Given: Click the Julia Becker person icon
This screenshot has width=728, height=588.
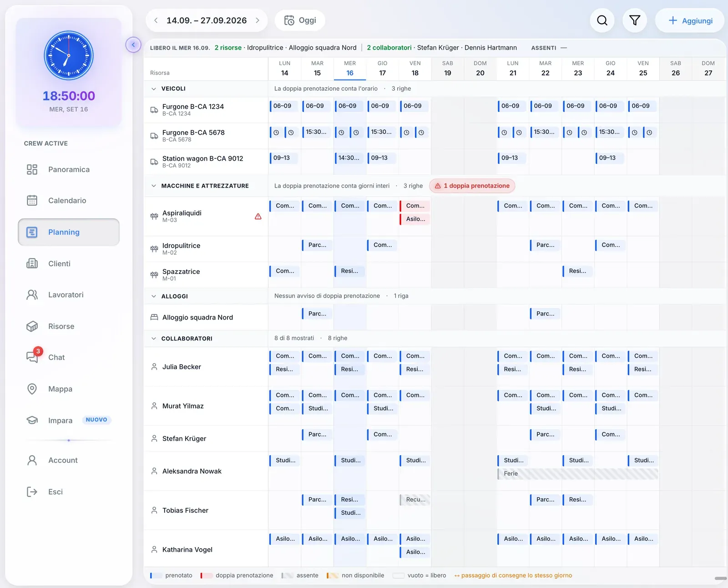Looking at the screenshot, I should coord(154,367).
